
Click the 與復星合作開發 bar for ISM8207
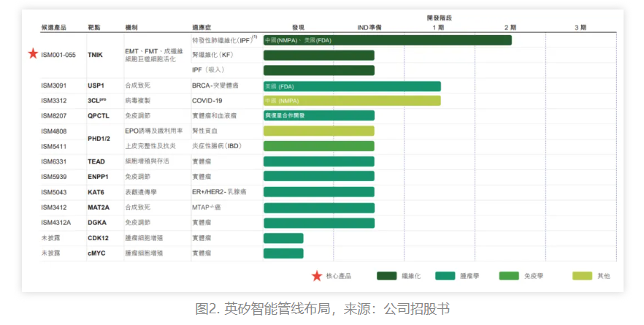(318, 115)
